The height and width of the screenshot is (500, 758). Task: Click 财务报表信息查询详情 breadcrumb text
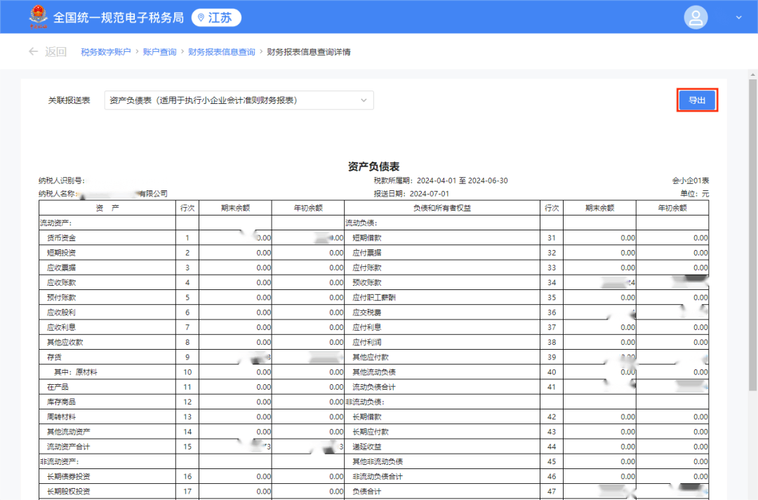(308, 52)
